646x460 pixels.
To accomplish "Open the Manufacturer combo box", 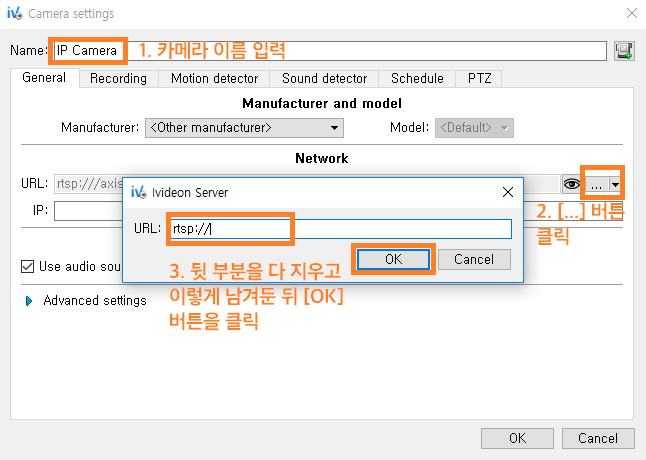I will 244,128.
